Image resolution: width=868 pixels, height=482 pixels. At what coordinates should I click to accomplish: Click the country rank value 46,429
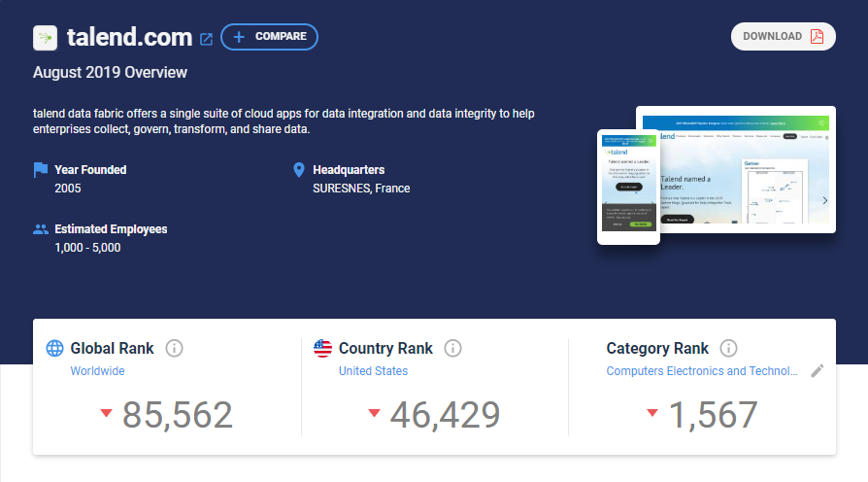point(445,414)
